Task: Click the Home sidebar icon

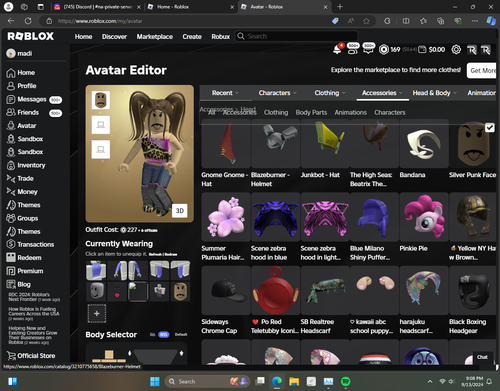Action: 11,73
